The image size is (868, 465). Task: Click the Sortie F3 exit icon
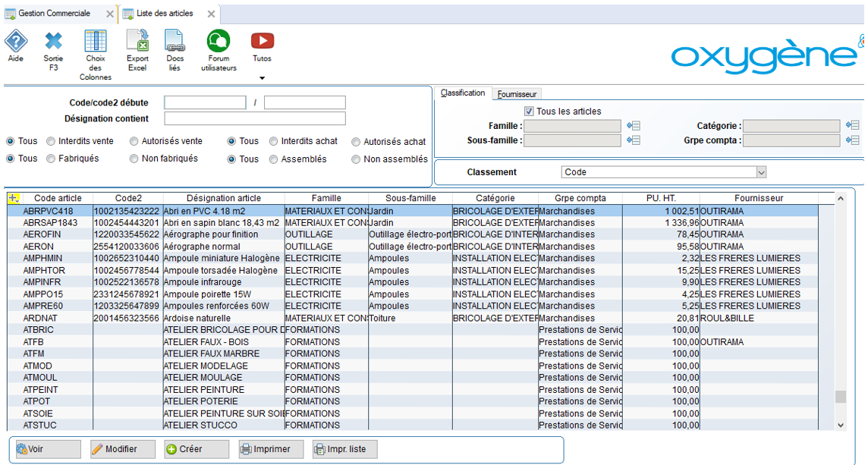(53, 42)
